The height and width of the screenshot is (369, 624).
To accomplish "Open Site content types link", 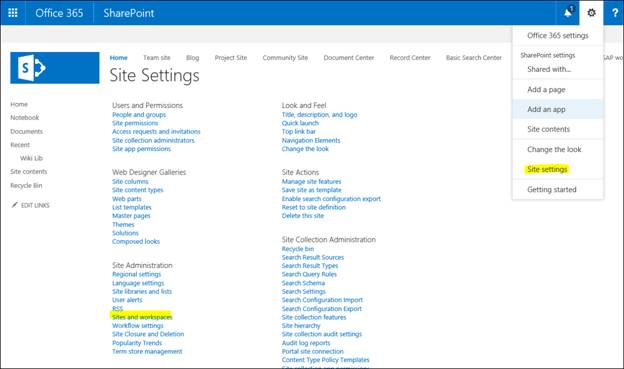I will tap(138, 190).
